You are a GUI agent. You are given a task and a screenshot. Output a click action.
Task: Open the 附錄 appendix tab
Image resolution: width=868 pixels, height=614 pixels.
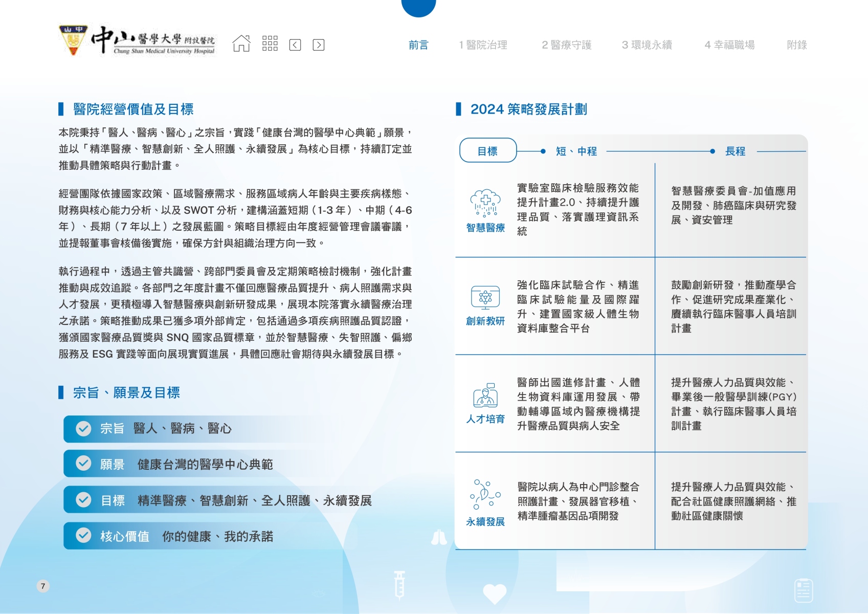pos(796,45)
